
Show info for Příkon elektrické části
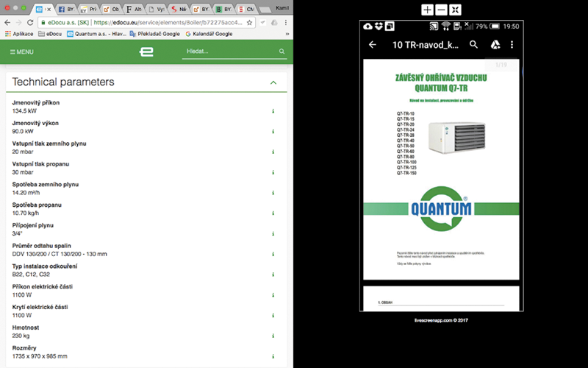click(x=273, y=295)
